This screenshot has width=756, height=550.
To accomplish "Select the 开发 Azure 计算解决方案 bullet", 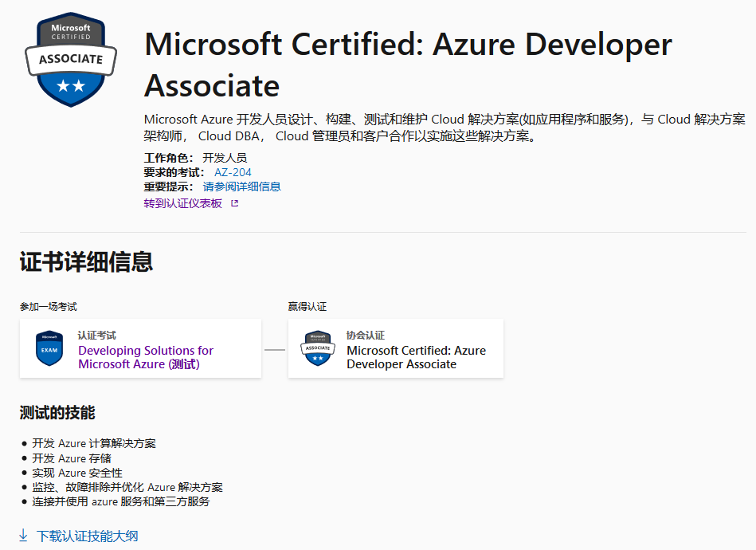I will pos(94,443).
